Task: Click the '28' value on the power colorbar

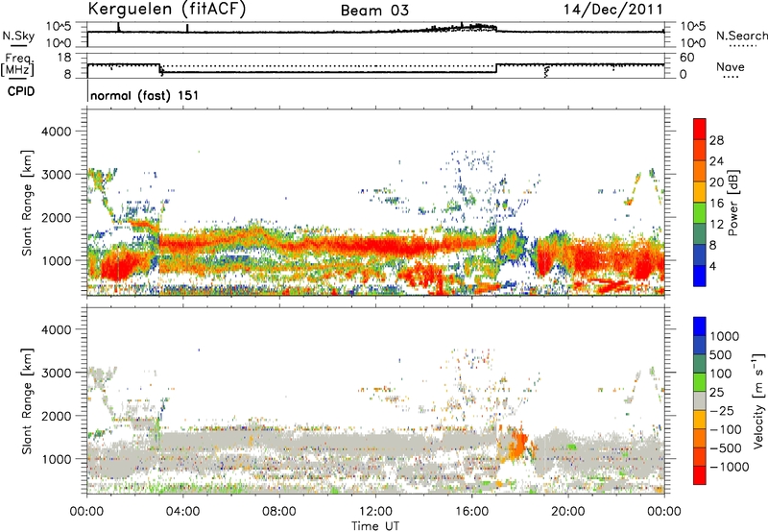Action: click(x=716, y=140)
